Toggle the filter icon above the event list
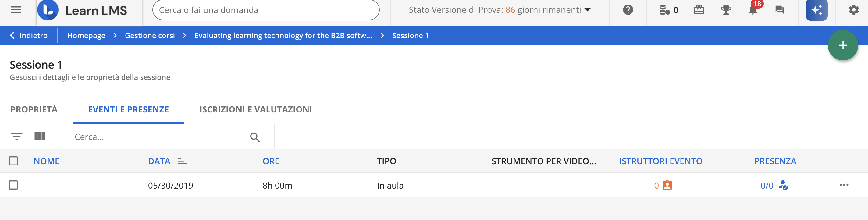The image size is (868, 220). pyautogui.click(x=17, y=137)
